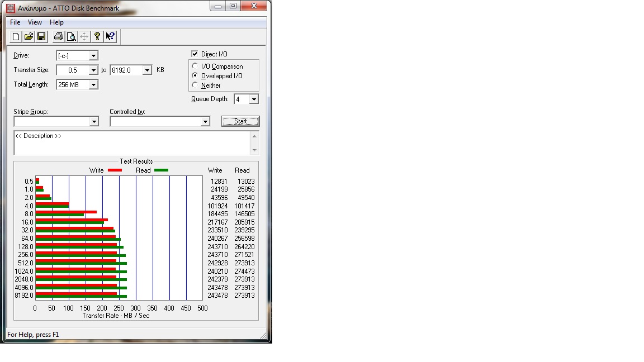Click the Start button
The height and width of the screenshot is (362, 644).
[240, 121]
